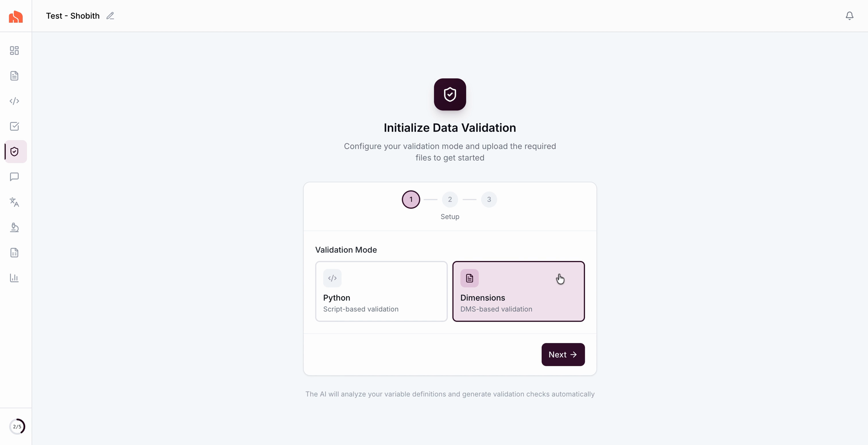Select the shield validation icon in sidebar
Screen dimensions: 868x445
click(15, 152)
